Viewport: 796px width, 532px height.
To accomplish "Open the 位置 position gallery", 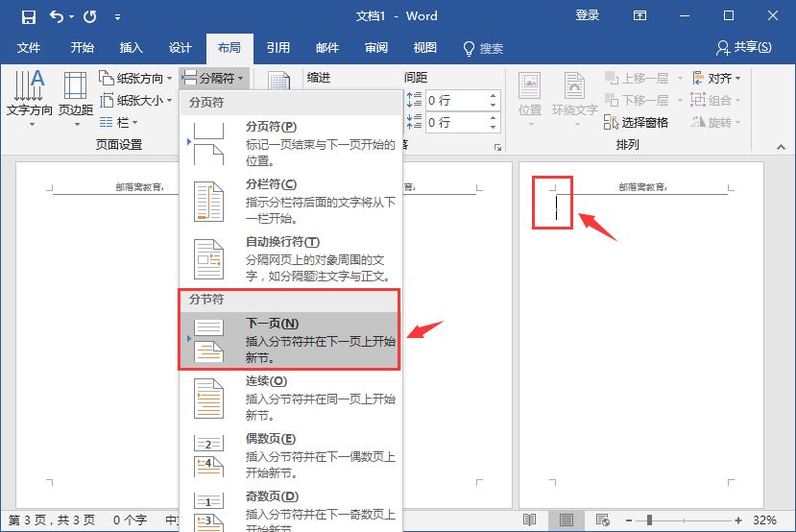I will [x=529, y=98].
